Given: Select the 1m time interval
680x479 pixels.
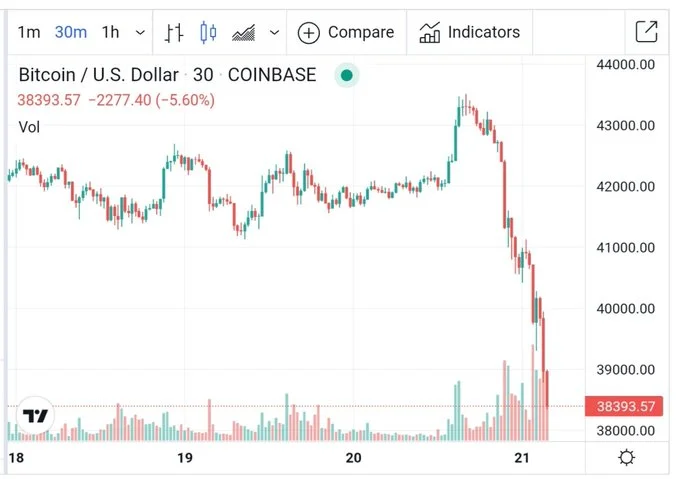Looking at the screenshot, I should click(29, 32).
